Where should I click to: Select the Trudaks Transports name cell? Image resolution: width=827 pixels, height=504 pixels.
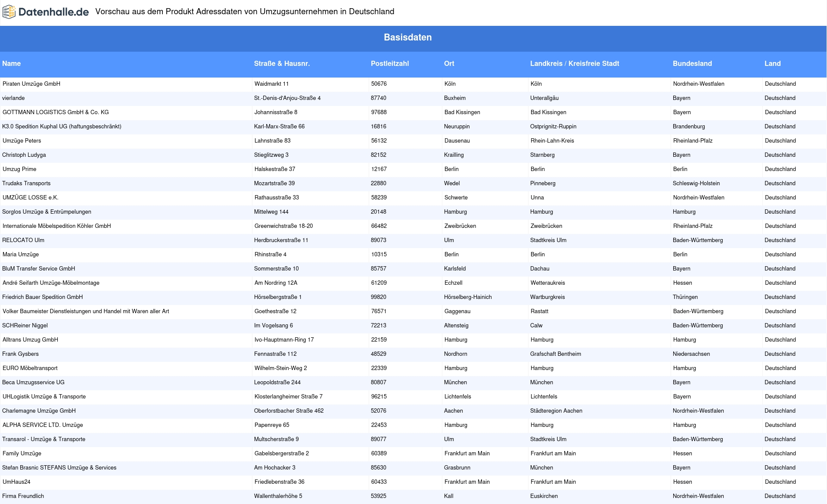point(26,184)
